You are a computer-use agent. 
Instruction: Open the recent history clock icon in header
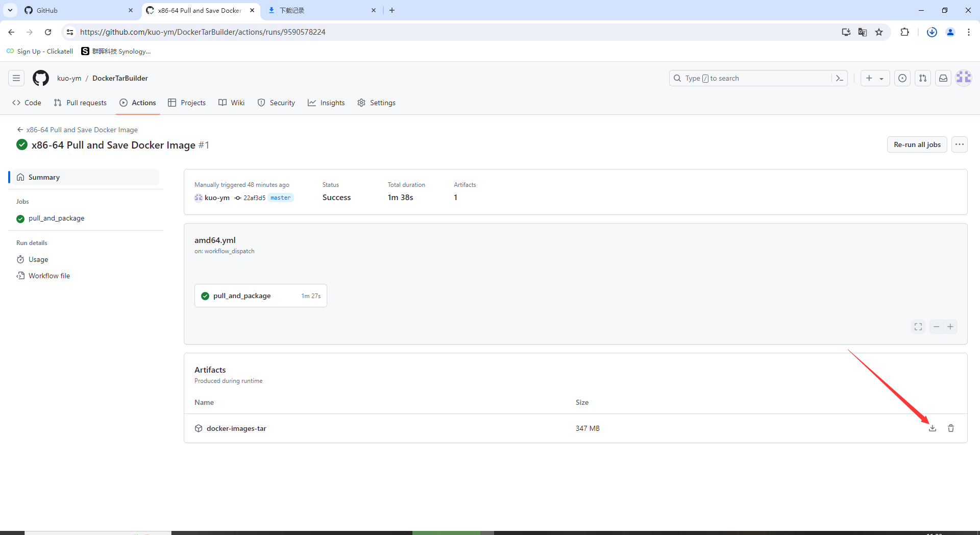click(x=902, y=78)
